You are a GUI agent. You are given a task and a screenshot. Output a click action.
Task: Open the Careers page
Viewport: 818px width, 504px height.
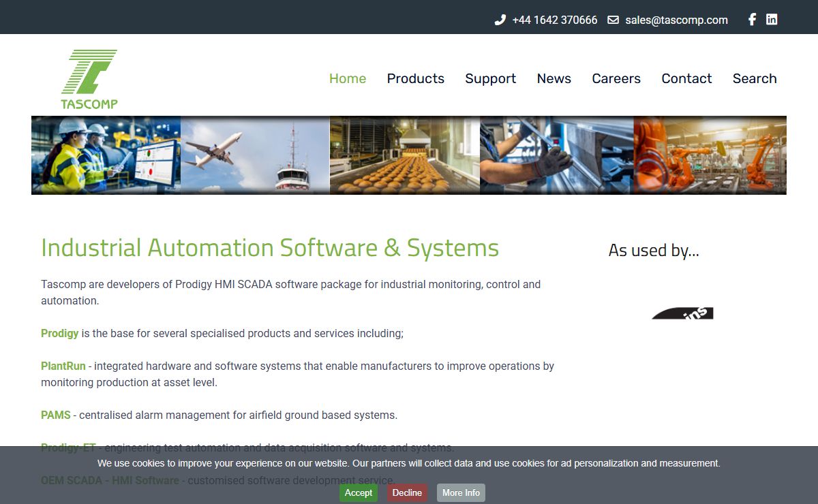[x=616, y=78]
